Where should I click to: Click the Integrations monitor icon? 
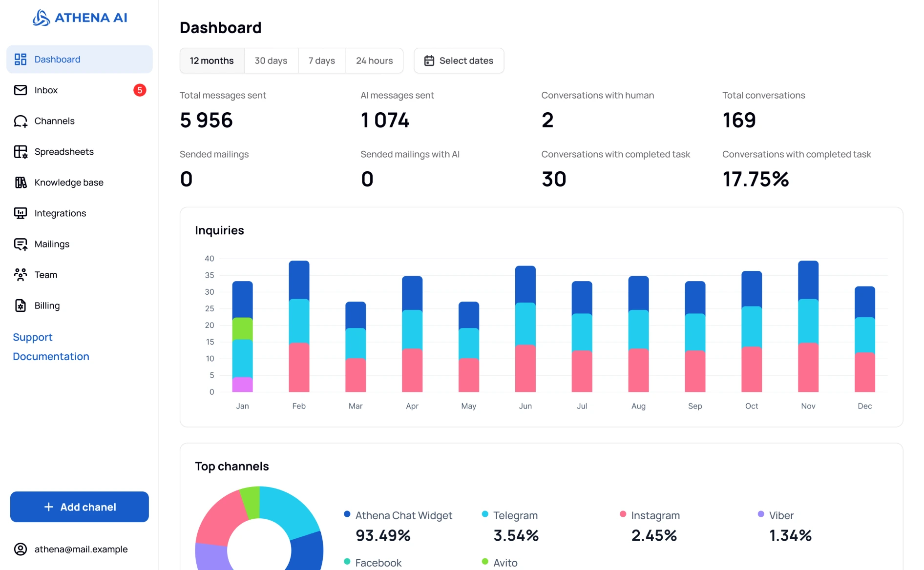point(21,213)
